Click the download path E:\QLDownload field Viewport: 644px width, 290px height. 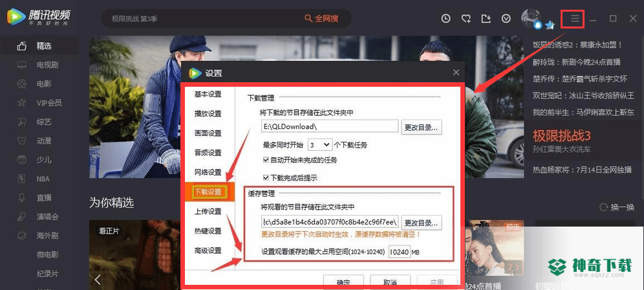point(330,127)
